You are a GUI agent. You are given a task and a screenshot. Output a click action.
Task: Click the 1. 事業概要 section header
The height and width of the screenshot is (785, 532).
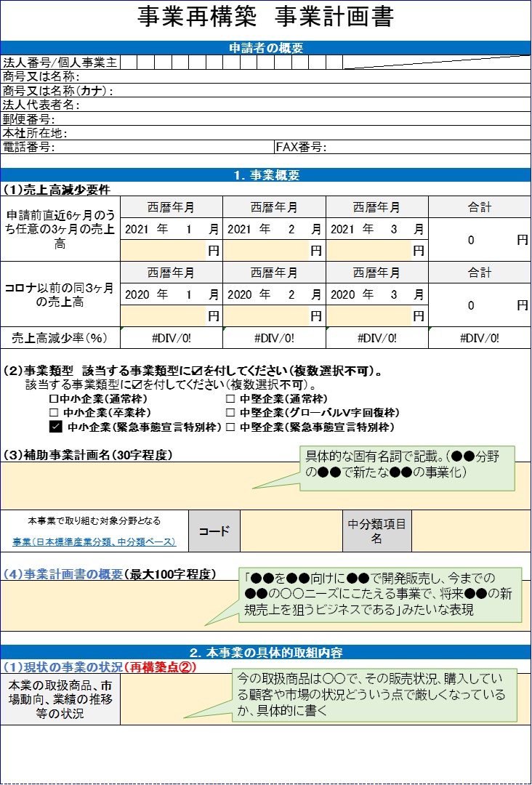point(266,175)
